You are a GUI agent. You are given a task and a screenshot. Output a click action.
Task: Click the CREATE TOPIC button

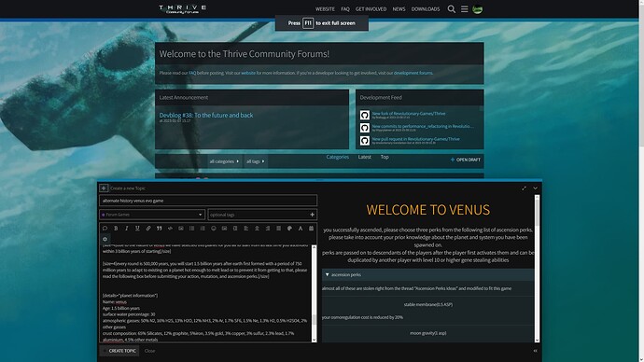(119, 351)
